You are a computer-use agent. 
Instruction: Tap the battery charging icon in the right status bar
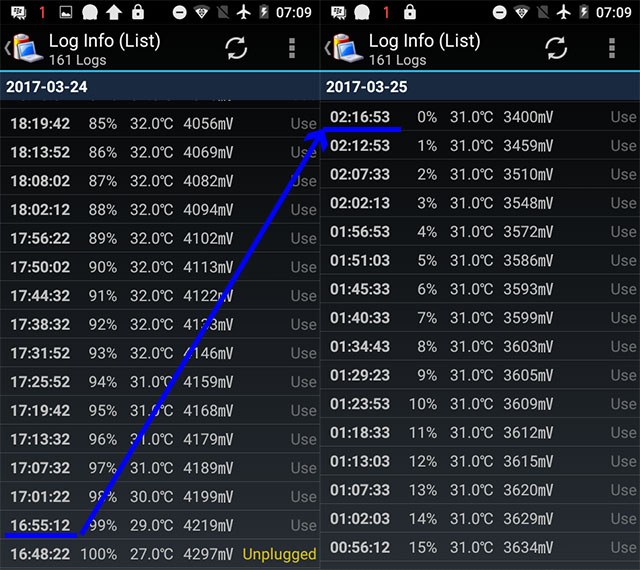tap(581, 13)
